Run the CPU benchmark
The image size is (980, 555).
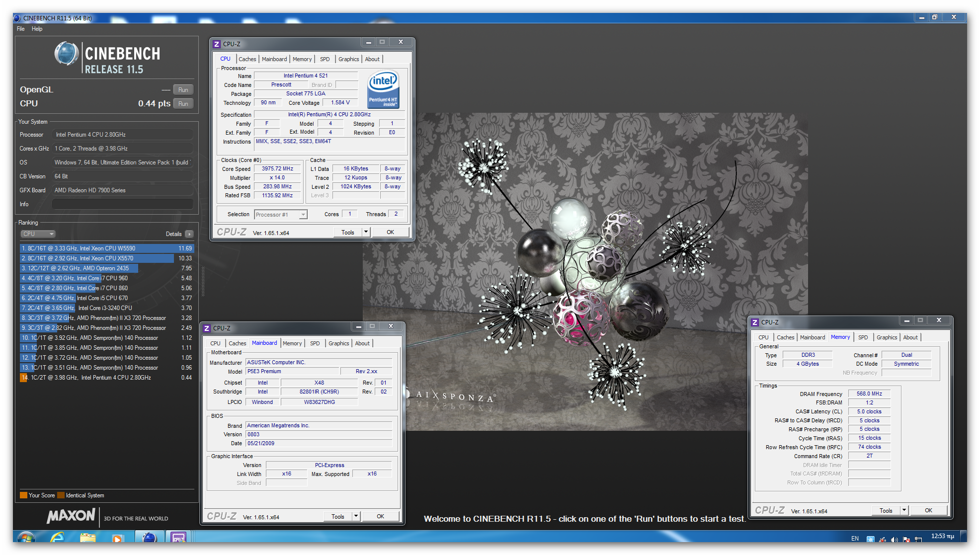coord(183,104)
